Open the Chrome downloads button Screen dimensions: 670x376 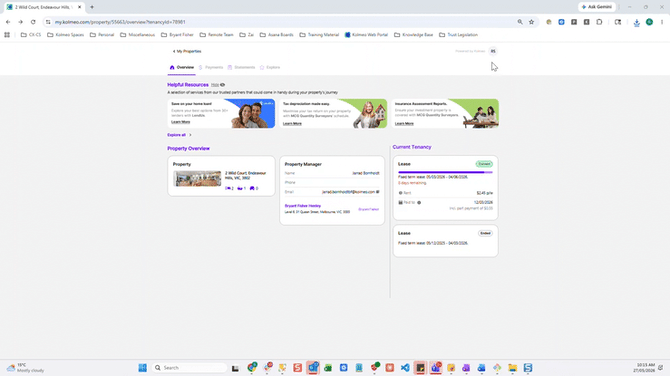(637, 22)
